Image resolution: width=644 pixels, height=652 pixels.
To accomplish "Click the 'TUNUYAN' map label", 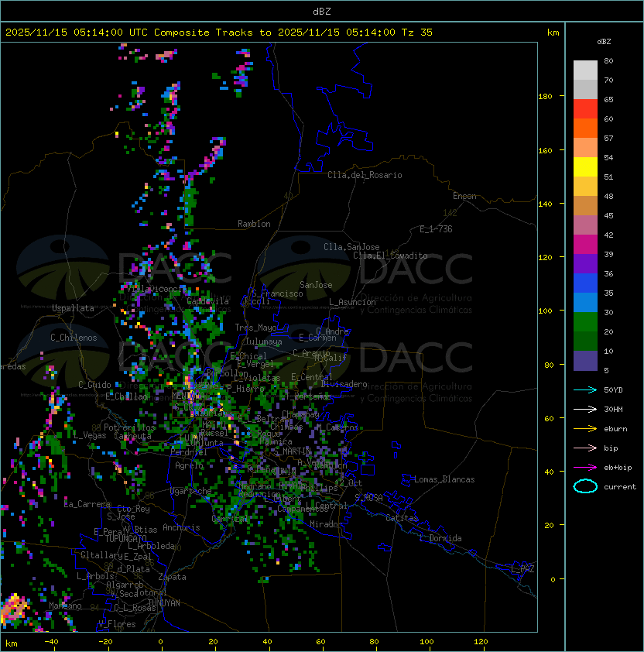I will tap(164, 603).
